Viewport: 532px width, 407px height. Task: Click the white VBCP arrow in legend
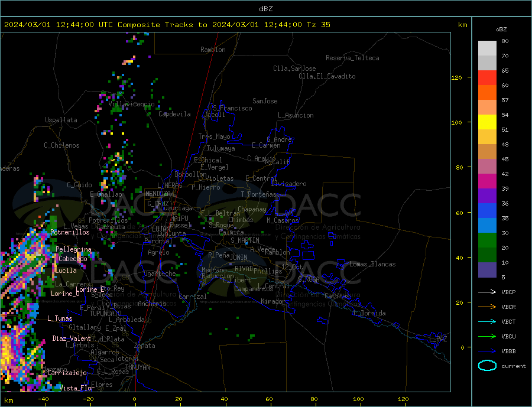[487, 292]
